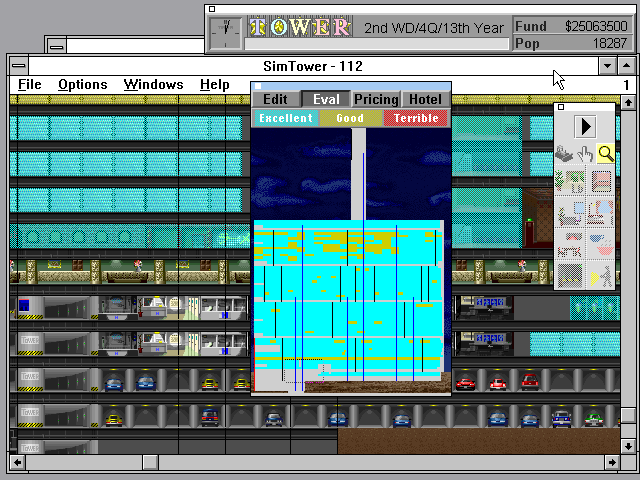
Task: Click the SimTower - 112 title bar
Action: pos(313,66)
